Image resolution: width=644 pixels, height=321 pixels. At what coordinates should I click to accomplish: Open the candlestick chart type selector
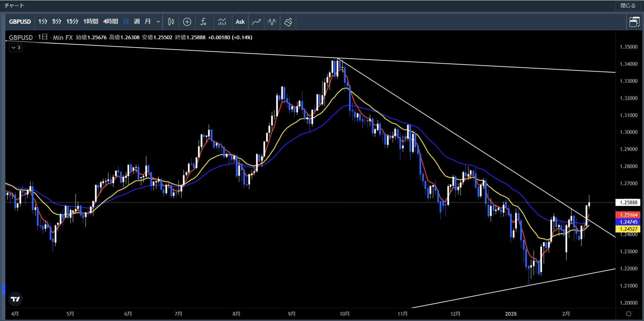click(x=171, y=22)
